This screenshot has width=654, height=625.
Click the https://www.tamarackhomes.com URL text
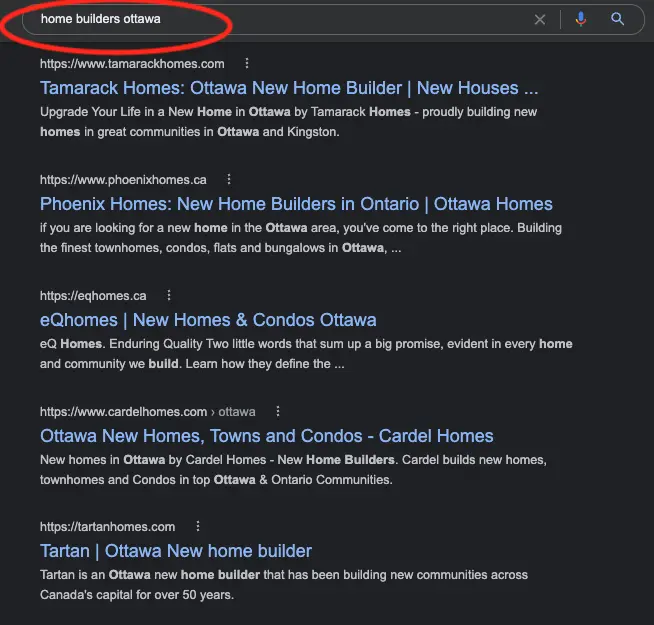coord(132,64)
